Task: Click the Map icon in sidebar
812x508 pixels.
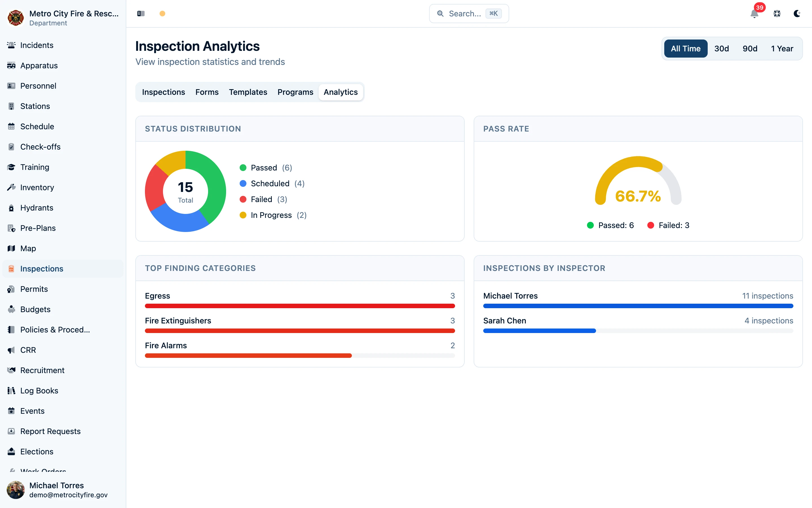Action: (x=11, y=248)
